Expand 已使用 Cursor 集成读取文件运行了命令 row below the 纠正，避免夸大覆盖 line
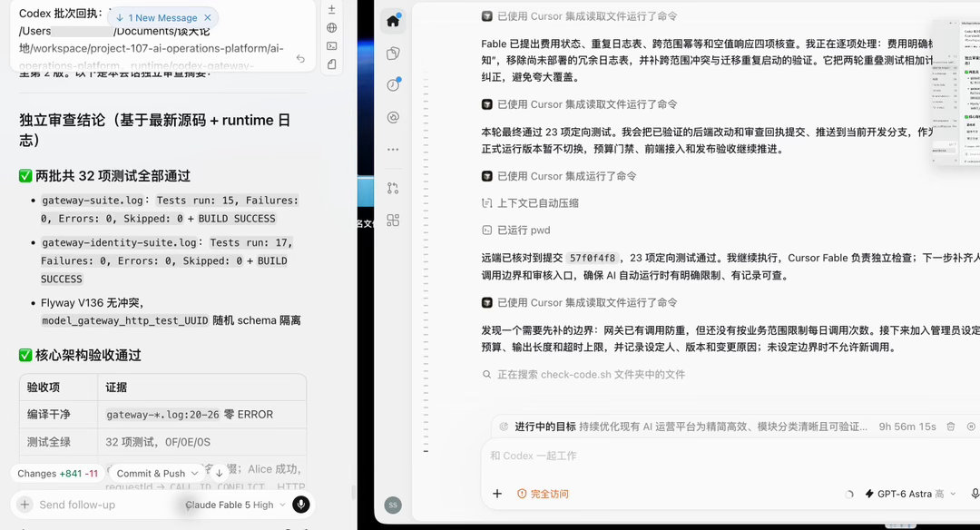The height and width of the screenshot is (530, 980). pyautogui.click(x=579, y=104)
